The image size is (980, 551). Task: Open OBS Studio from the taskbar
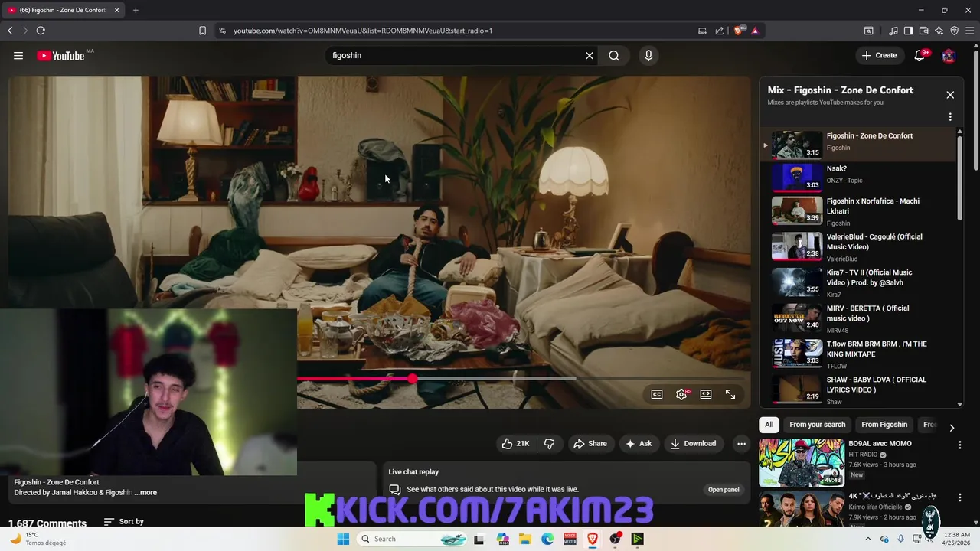(615, 539)
